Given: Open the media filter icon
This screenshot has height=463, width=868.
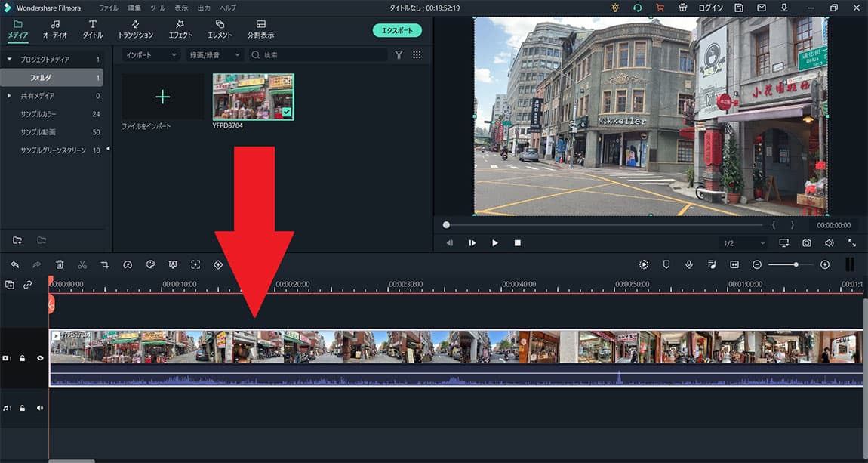Looking at the screenshot, I should 399,55.
